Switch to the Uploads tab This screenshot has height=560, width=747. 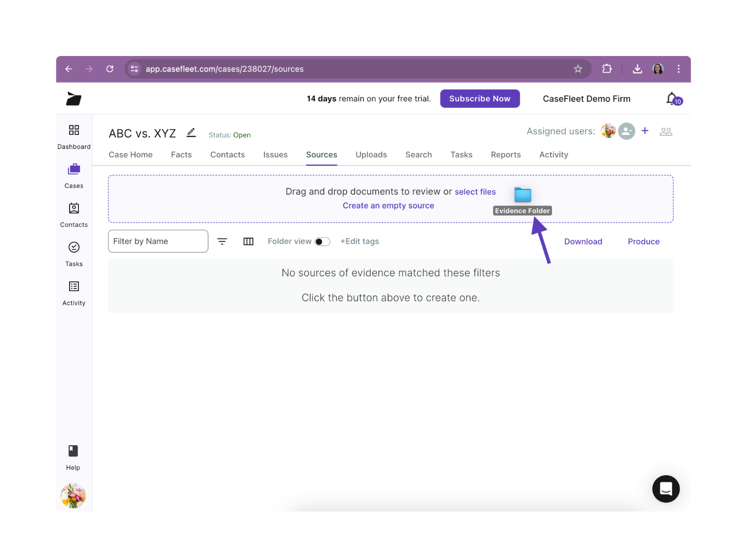(371, 154)
